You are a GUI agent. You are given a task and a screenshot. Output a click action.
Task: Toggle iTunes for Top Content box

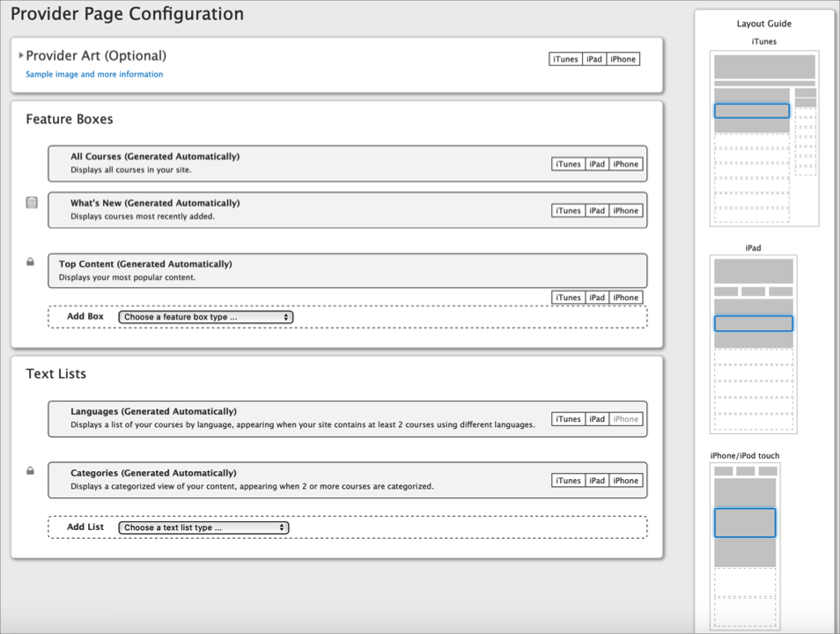tap(568, 298)
